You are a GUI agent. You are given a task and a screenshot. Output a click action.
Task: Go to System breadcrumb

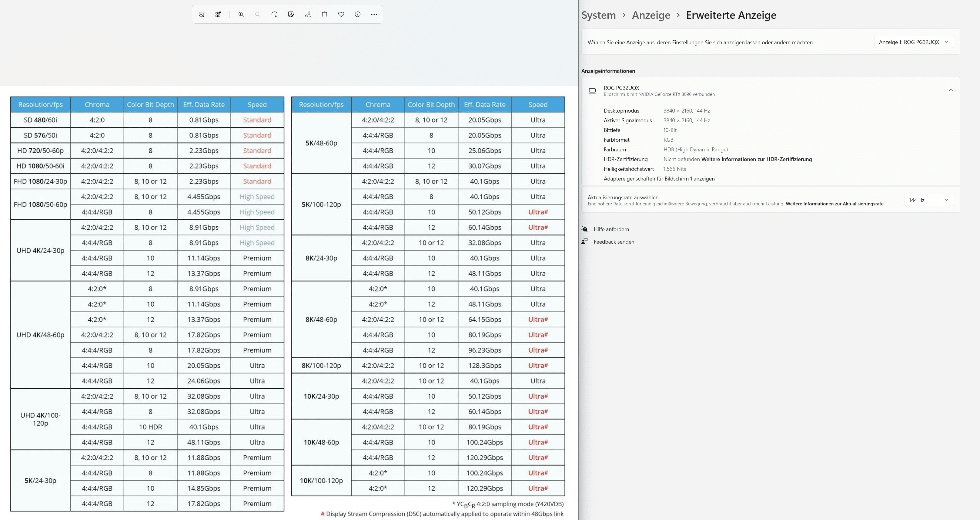[598, 15]
